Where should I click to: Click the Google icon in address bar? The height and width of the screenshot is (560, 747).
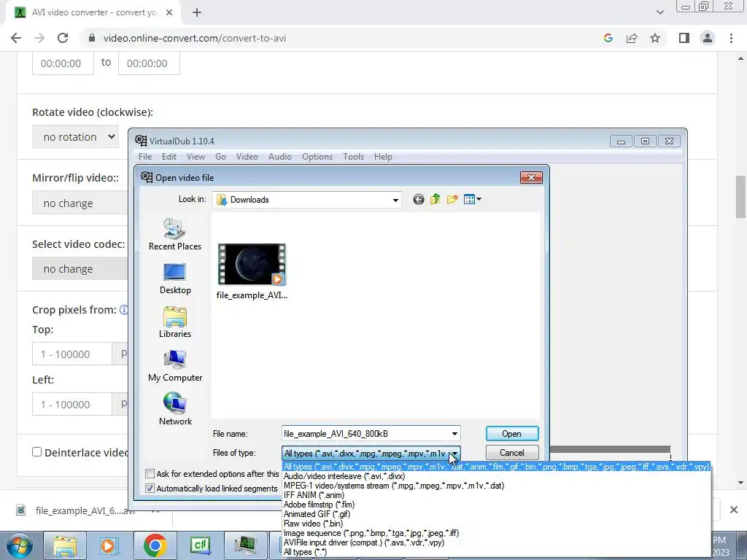tap(608, 38)
